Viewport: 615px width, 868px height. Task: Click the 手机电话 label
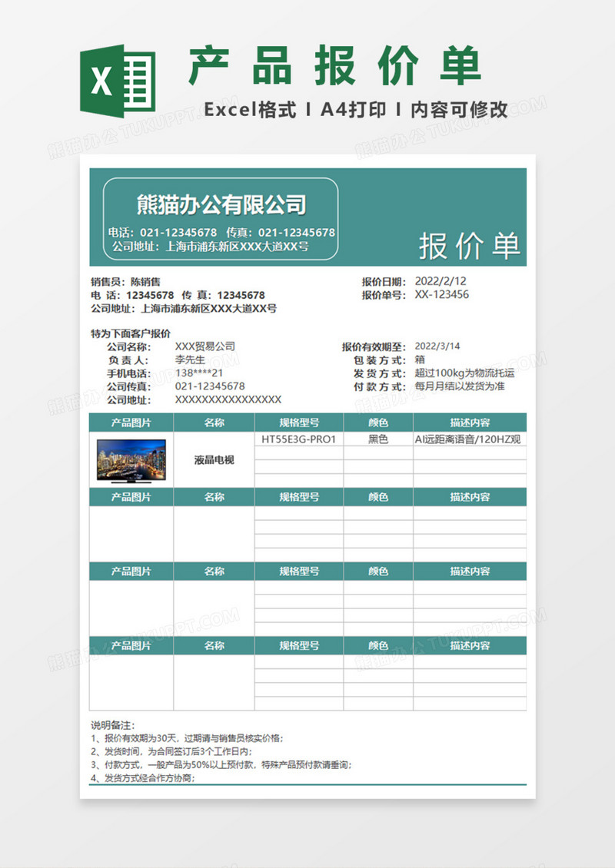coord(129,373)
